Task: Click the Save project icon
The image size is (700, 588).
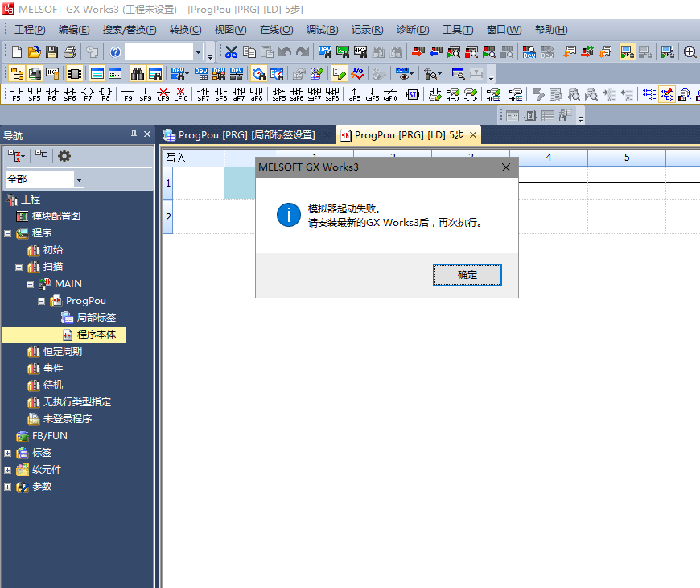Action: [x=51, y=52]
